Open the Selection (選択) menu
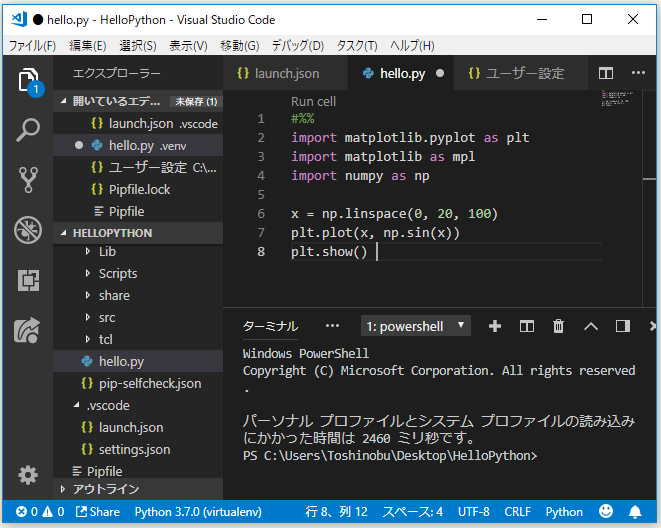Screen dimensions: 661x528 tap(137, 46)
